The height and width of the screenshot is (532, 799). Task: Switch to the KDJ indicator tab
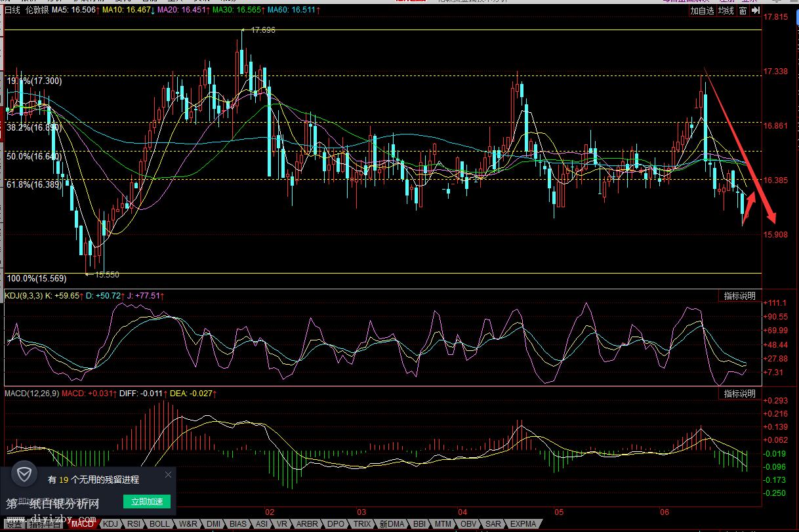click(112, 524)
